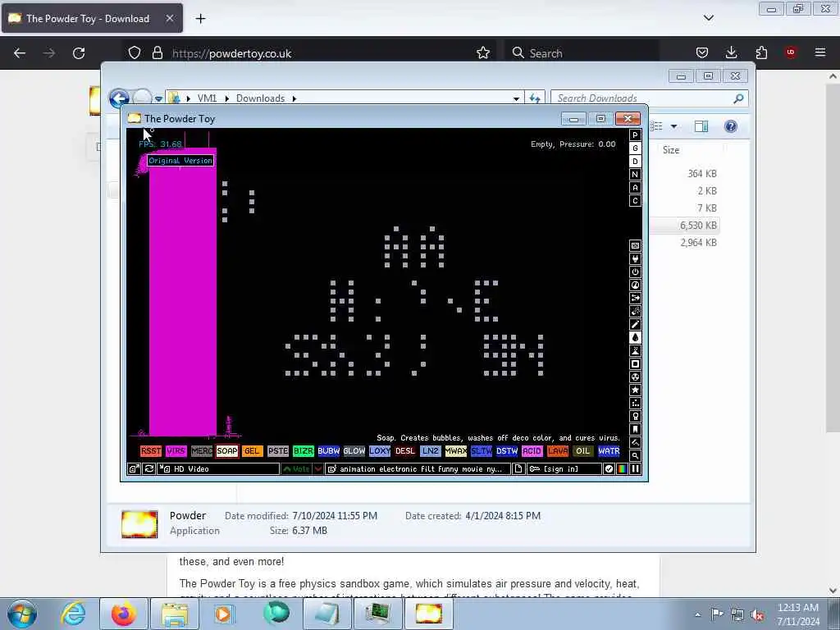Open the Walls element menu icon
The image size is (840, 630).
tap(636, 246)
